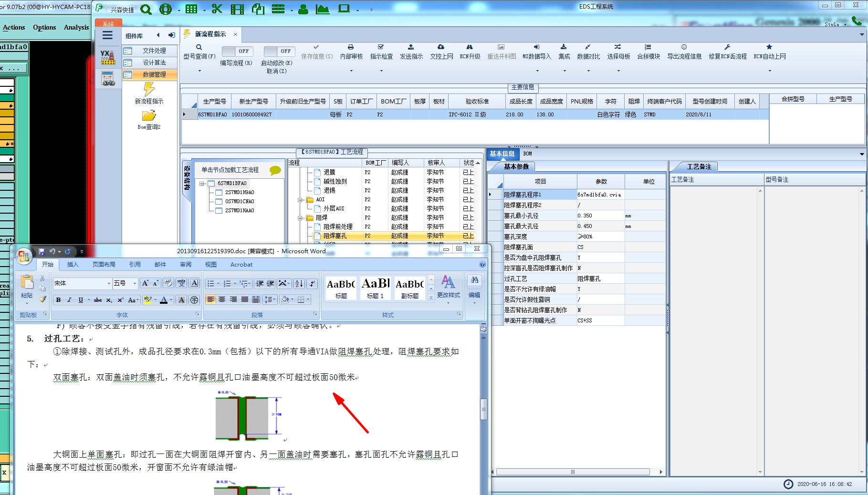
Task: Toggle Word's center alignment button
Action: [x=222, y=299]
